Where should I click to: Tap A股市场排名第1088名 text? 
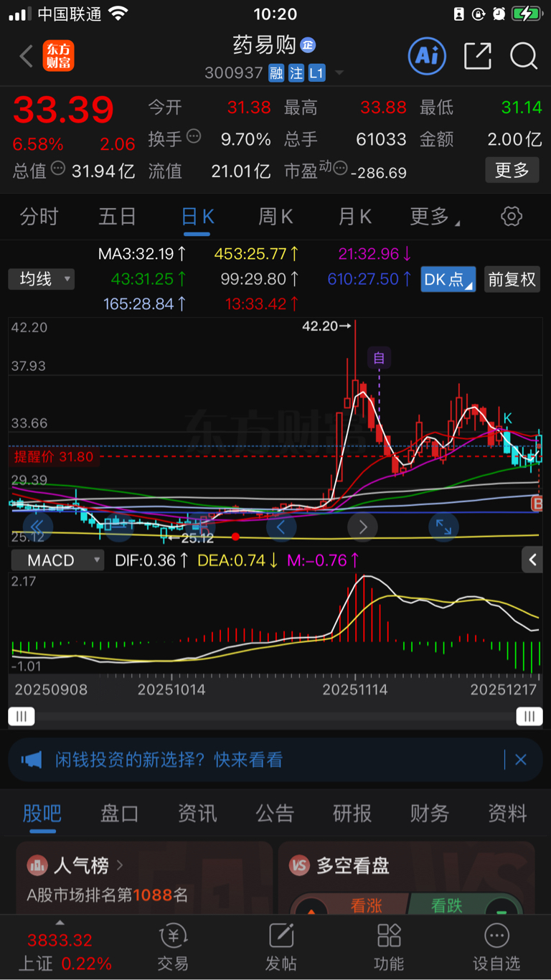coord(108,895)
